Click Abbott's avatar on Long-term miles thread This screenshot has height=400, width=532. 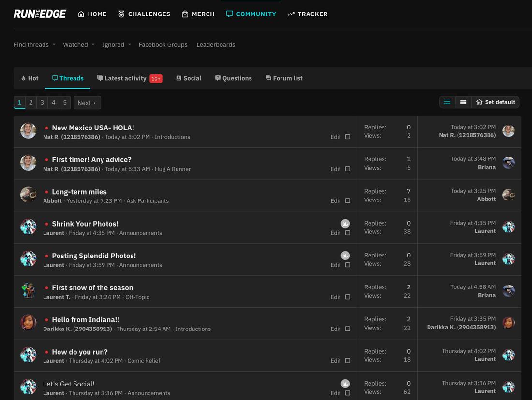click(x=29, y=195)
